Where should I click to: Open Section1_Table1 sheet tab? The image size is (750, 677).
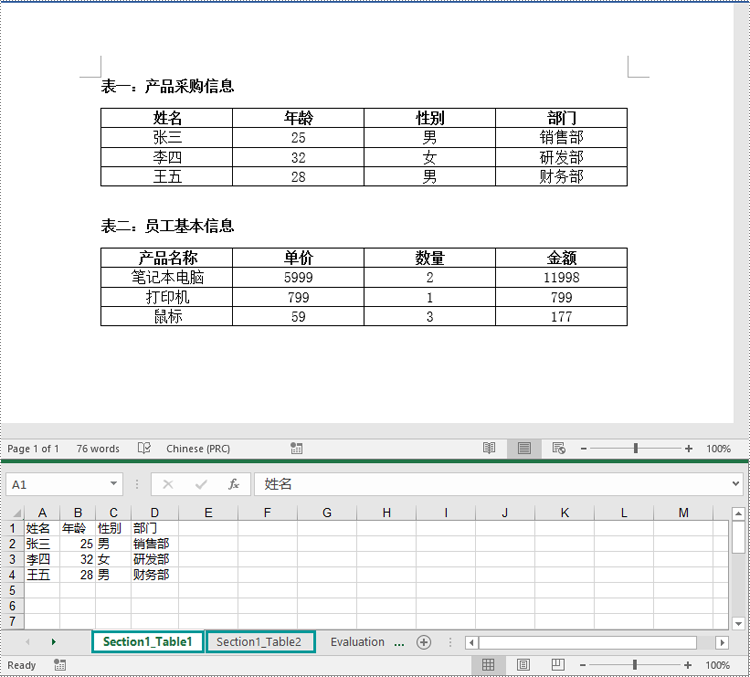click(x=147, y=642)
